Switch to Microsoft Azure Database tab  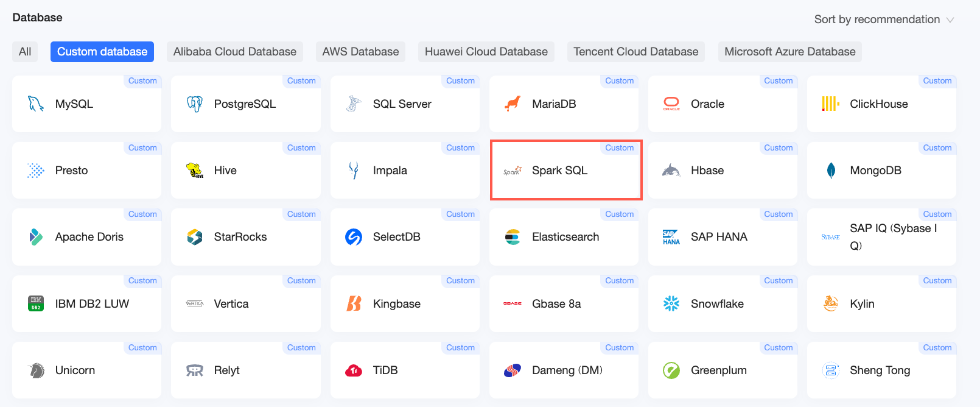790,52
